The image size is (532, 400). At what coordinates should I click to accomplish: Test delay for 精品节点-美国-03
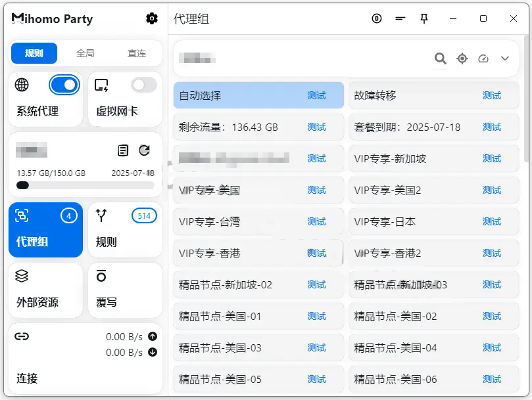(316, 348)
